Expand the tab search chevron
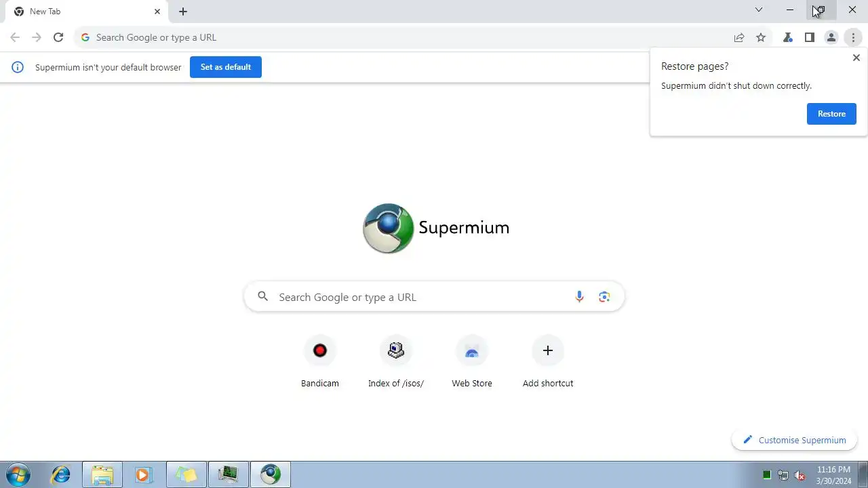Screen dimensions: 868x488 click(x=759, y=10)
